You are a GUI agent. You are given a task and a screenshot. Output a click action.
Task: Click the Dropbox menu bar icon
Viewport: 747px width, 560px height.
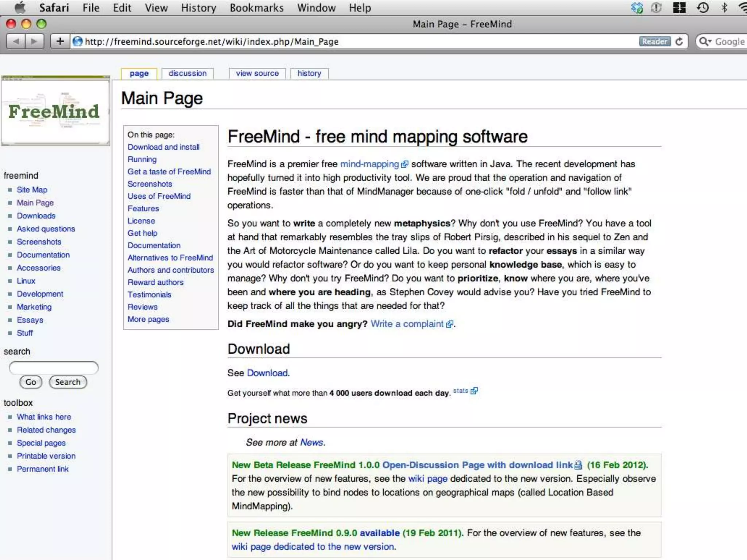point(637,7)
